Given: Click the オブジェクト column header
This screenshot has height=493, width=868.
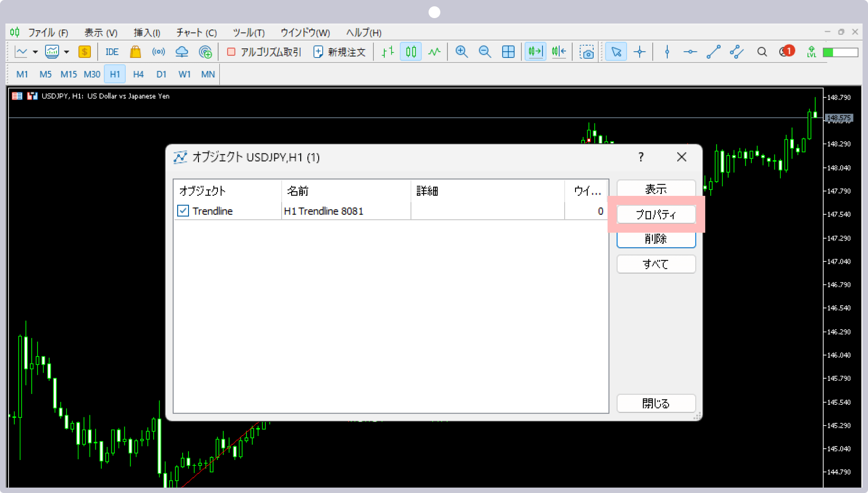Looking at the screenshot, I should coord(227,191).
